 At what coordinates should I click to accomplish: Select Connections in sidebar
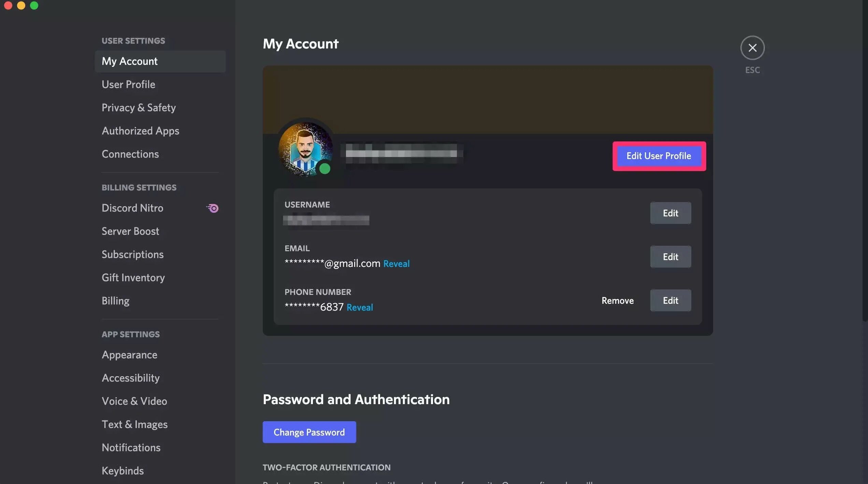tap(130, 154)
